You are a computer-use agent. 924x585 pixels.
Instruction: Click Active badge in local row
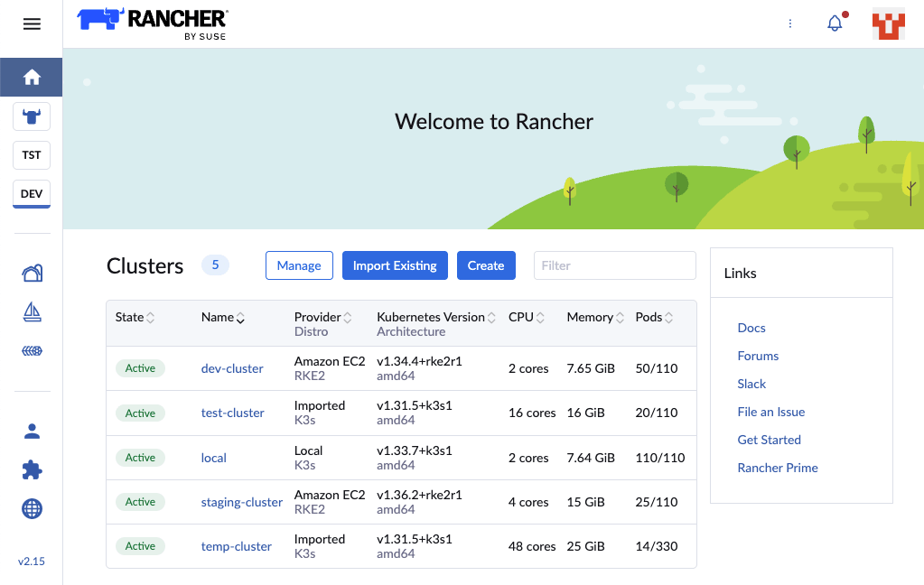(x=140, y=458)
